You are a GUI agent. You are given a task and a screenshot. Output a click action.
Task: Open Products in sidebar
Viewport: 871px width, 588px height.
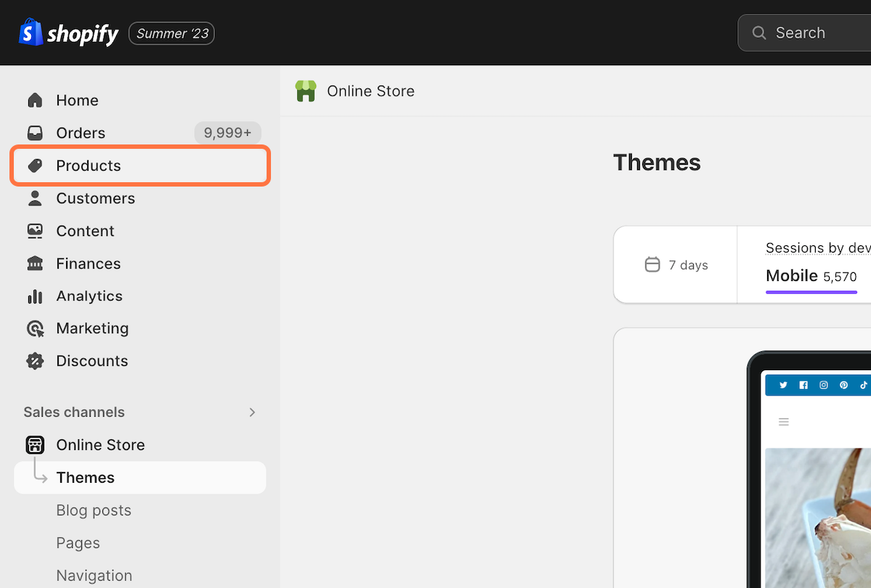tap(140, 166)
